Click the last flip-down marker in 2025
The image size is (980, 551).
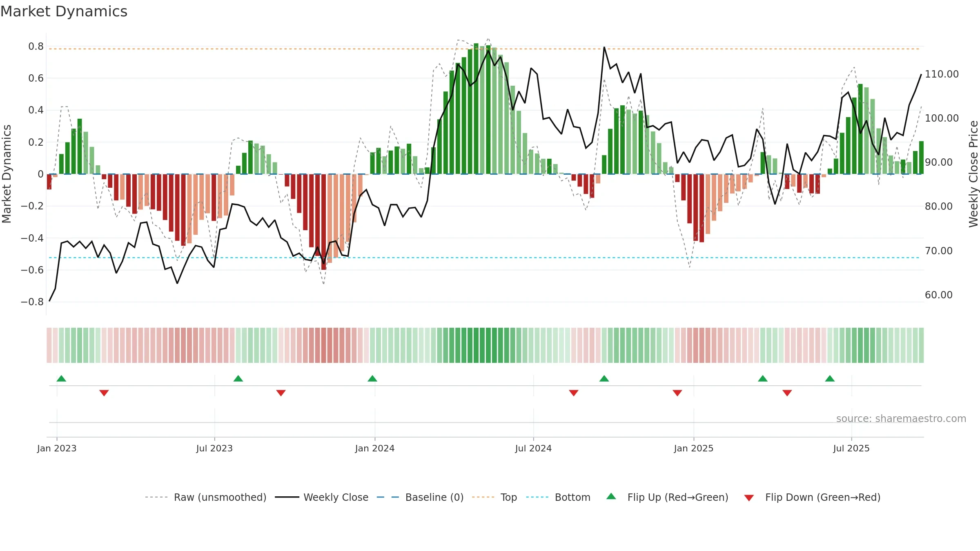point(787,393)
